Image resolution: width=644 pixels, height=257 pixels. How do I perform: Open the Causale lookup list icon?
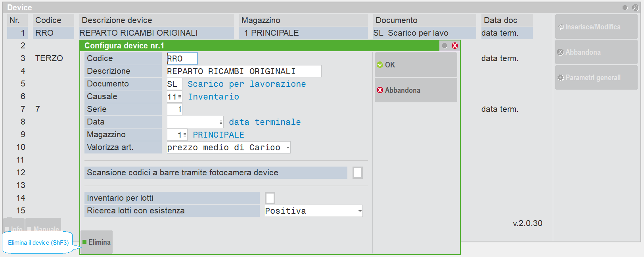[180, 97]
